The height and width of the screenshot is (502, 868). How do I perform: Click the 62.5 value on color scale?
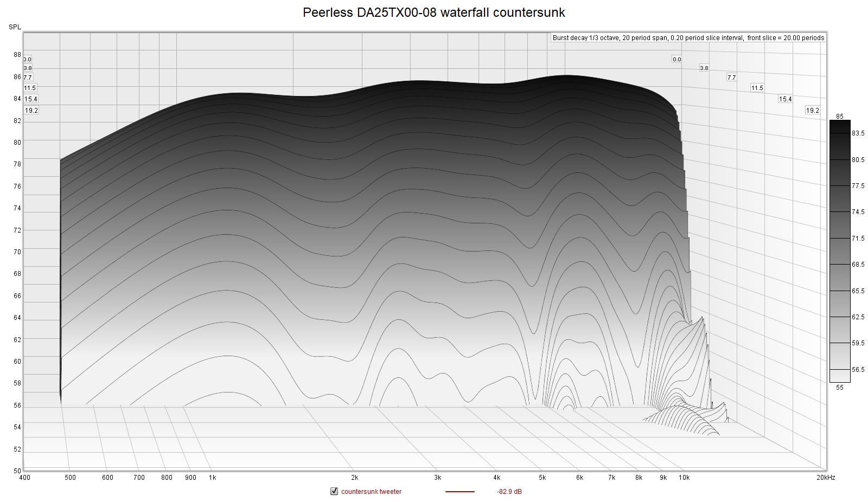[x=858, y=317]
